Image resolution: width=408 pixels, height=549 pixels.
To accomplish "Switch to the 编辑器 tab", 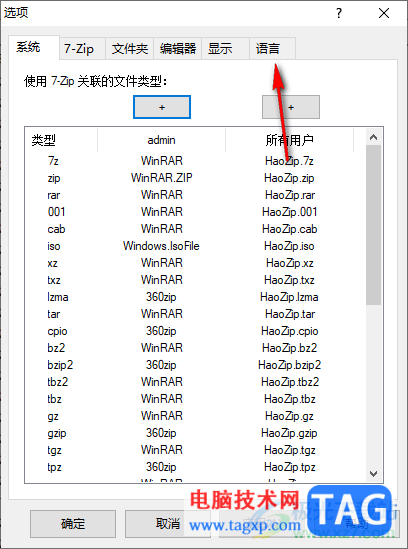I will click(x=178, y=49).
